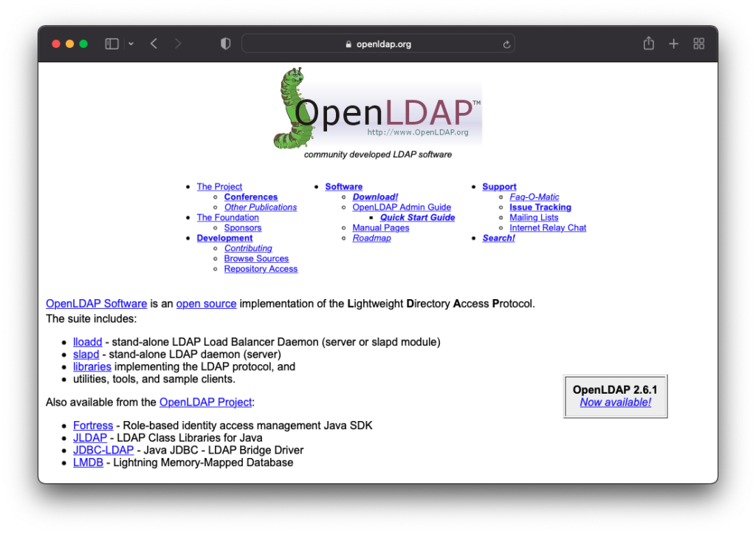Toggle the Safari sidebar icon
This screenshot has width=756, height=534.
coord(112,44)
